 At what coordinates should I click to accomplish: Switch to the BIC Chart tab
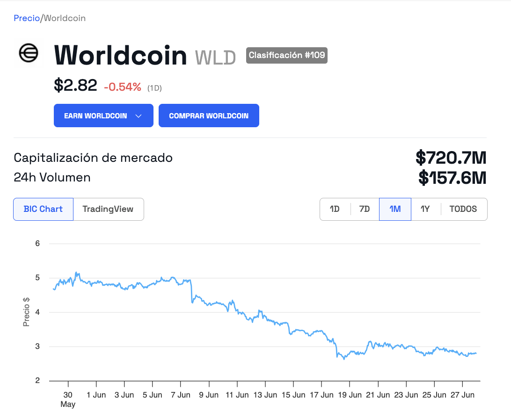coord(44,209)
